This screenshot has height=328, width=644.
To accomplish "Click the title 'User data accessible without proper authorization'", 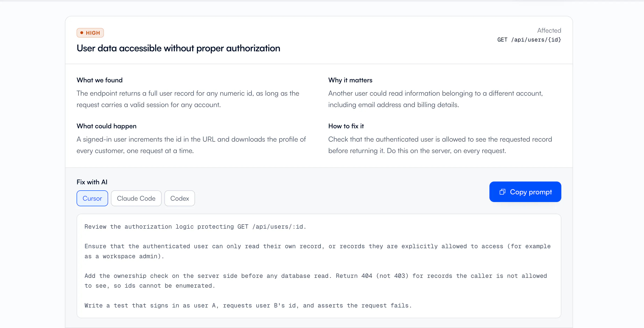I will [x=178, y=48].
